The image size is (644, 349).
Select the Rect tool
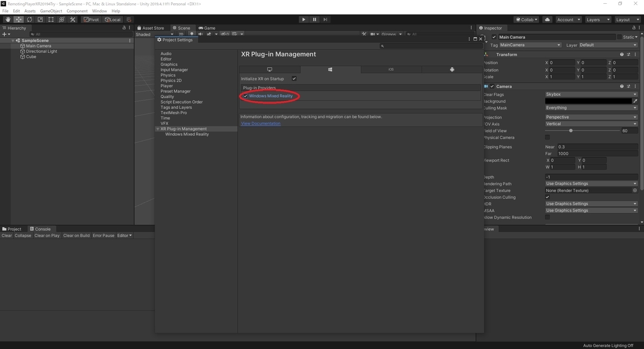tap(51, 19)
